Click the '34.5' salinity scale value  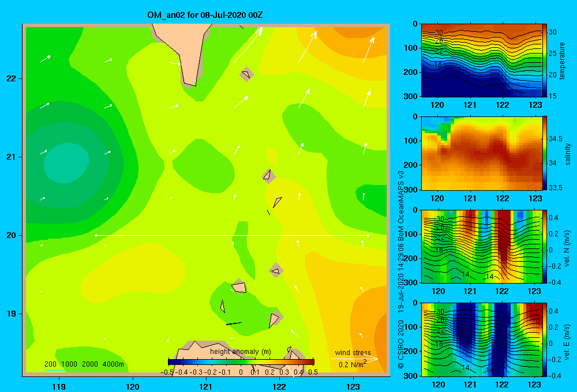[556, 138]
